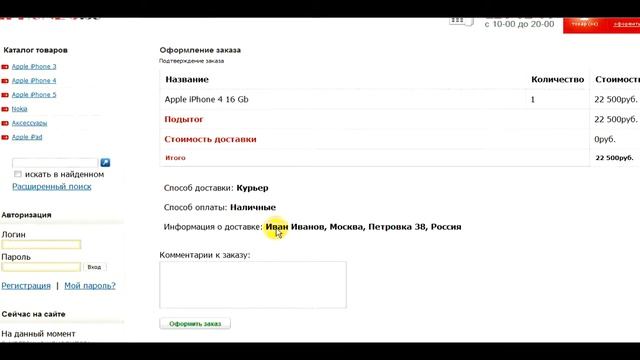Open Аксессуары catalog link

[29, 123]
